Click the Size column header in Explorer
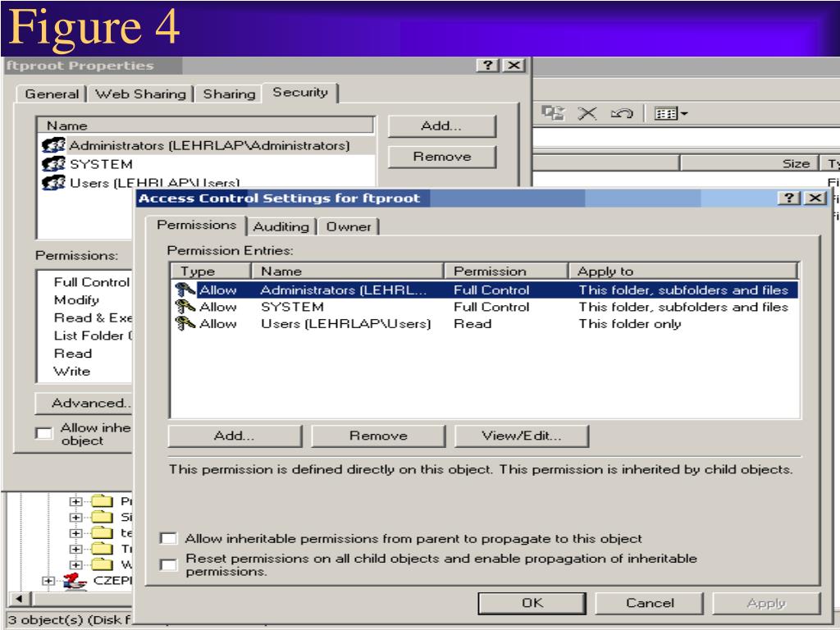 (749, 163)
